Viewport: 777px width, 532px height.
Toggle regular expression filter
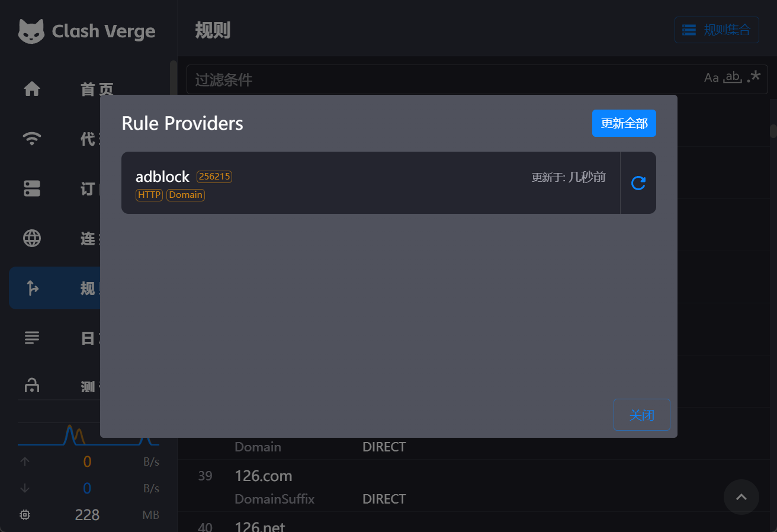(x=753, y=77)
